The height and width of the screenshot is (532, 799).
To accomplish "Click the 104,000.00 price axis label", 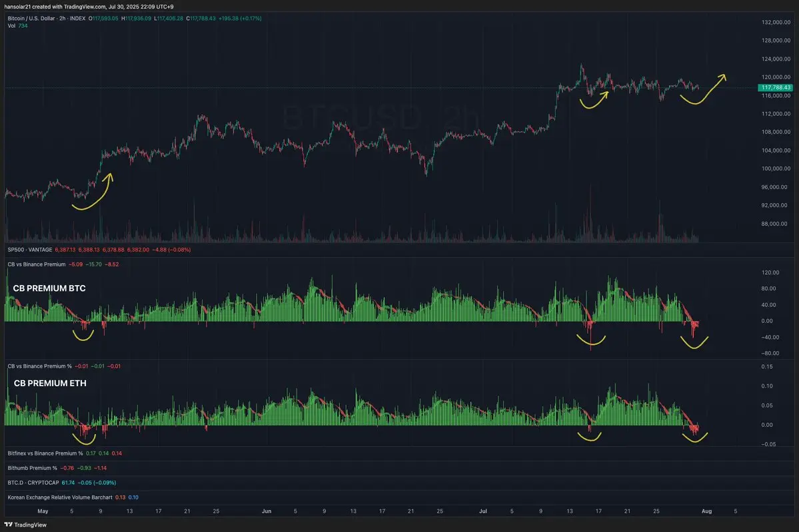I will [776, 150].
